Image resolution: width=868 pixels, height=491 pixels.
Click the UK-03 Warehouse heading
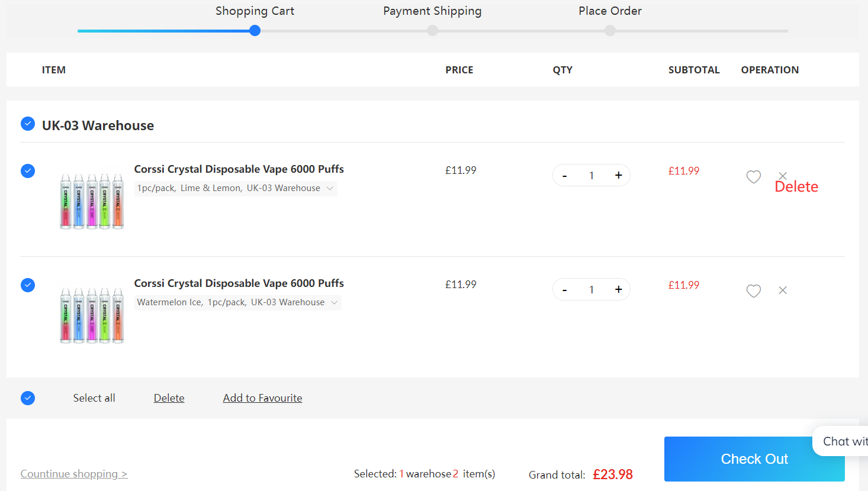point(98,125)
